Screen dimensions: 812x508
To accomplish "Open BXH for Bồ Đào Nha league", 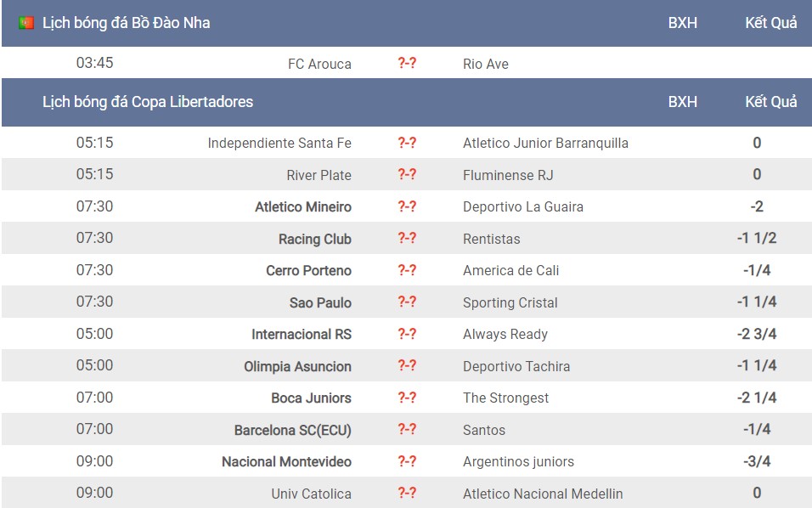I will click(x=682, y=23).
